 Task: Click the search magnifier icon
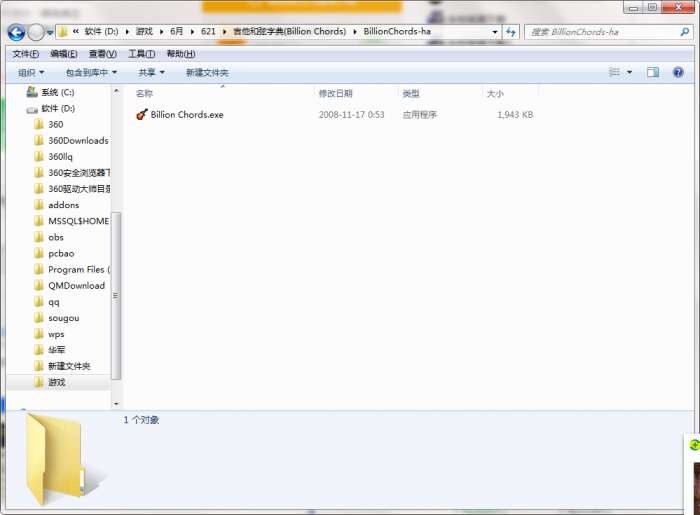coord(684,32)
